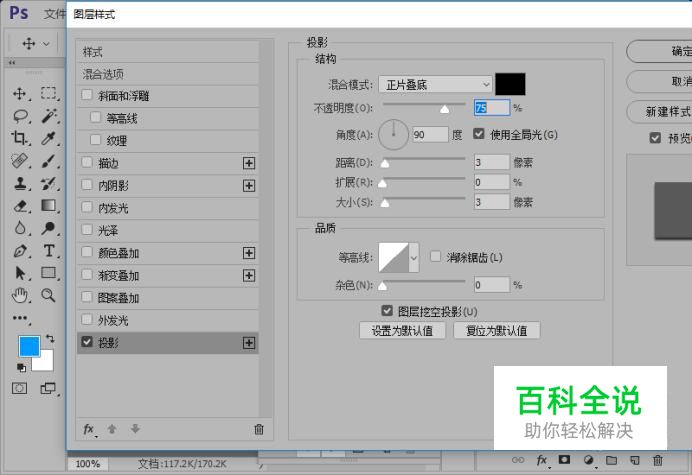
Task: Click the Layers panel fx icon
Action: tap(542, 460)
